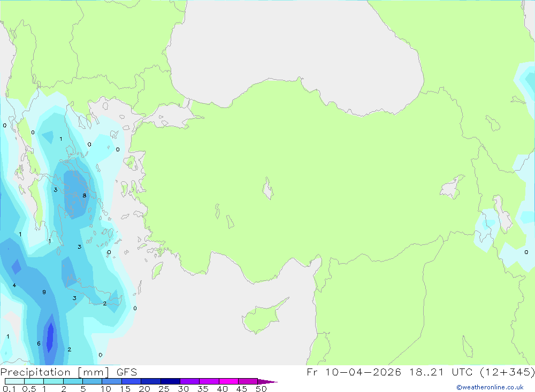Click legend swatch between 30 and 35
535x392 pixels.
pyautogui.click(x=190, y=381)
